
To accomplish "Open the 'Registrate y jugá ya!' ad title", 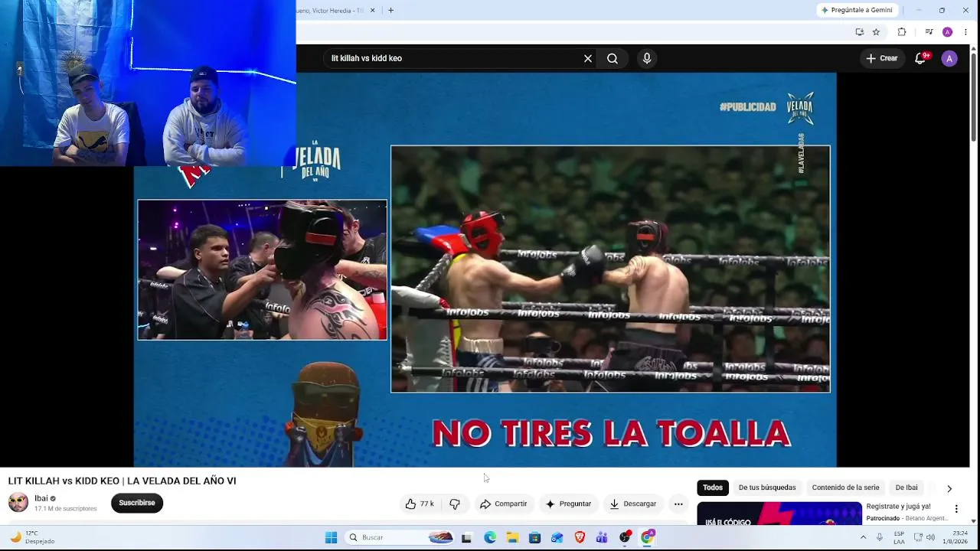I will tap(898, 507).
